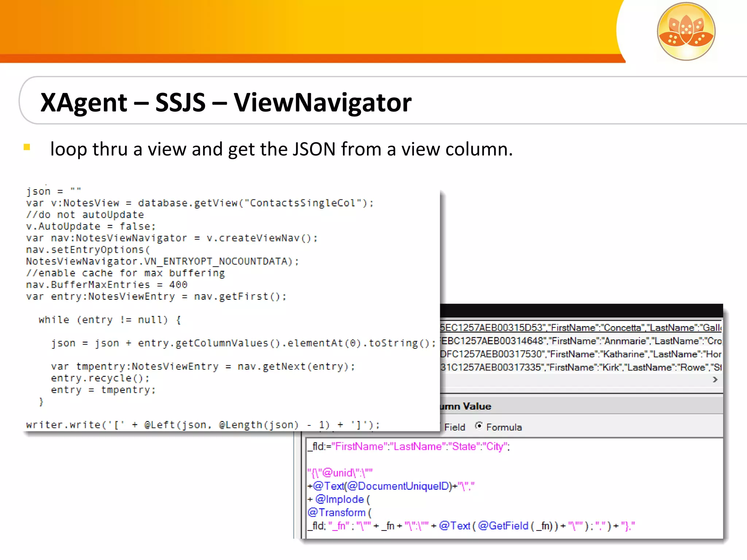Click the VN_ENTRYOPT_NOCOUNTDATA code line
The image size is (747, 560).
[x=162, y=261]
